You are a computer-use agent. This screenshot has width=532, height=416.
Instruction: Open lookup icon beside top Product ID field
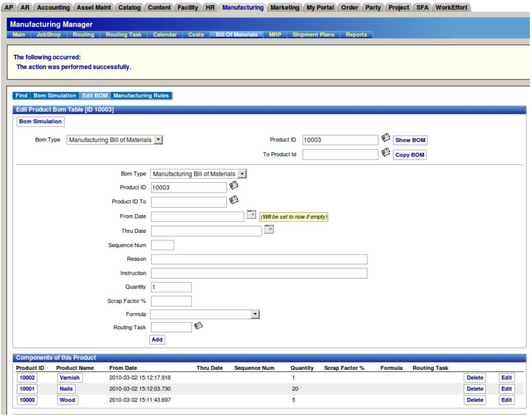pos(385,138)
